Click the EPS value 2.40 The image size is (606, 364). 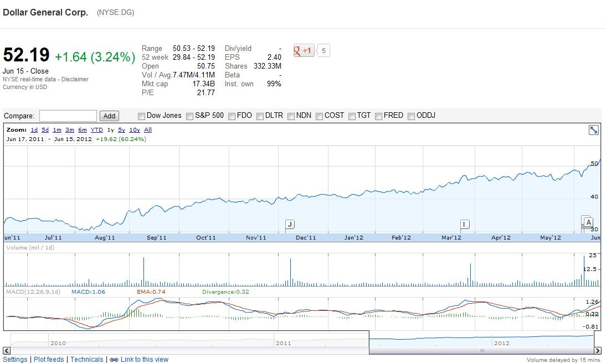coord(274,57)
